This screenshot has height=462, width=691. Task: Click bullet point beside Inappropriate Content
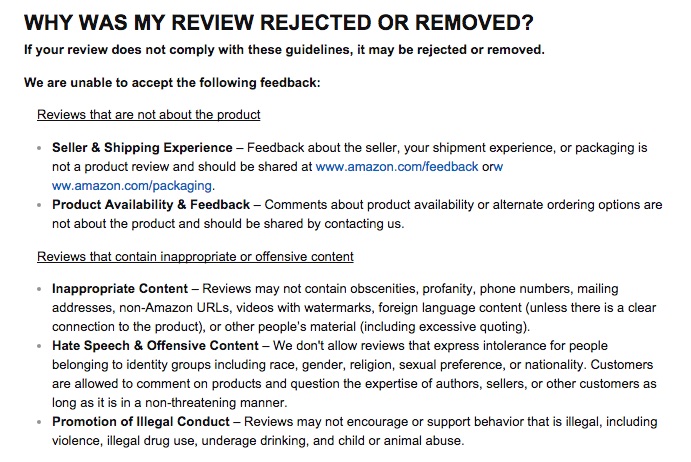tap(40, 289)
